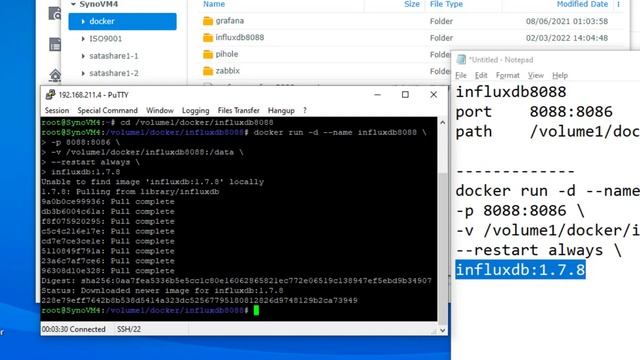Click the grafana folder icon

208,21
